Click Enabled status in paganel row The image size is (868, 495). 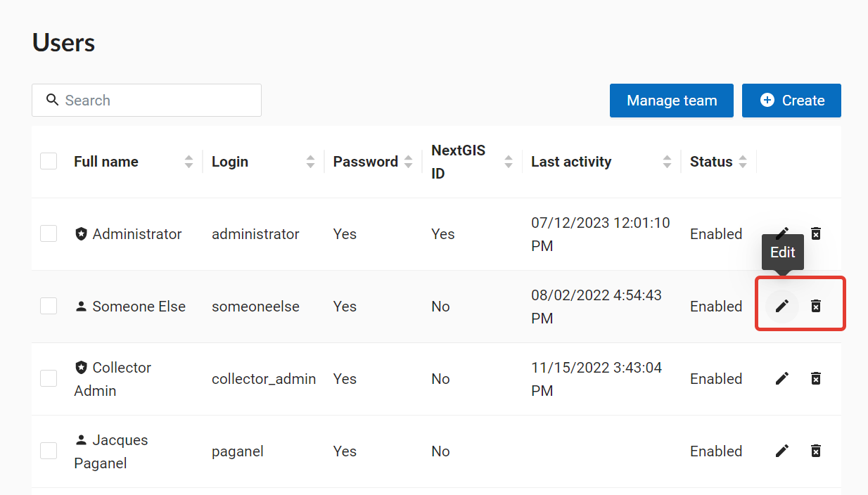716,451
